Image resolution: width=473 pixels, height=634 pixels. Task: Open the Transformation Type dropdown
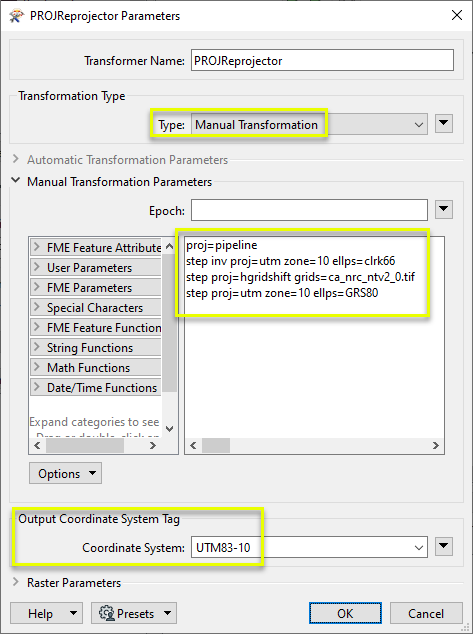tap(309, 125)
